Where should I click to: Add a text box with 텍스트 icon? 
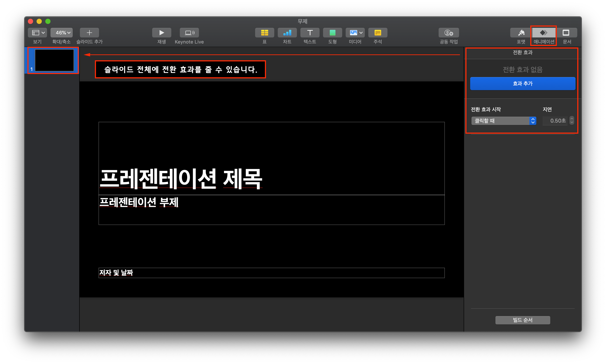[x=310, y=33]
